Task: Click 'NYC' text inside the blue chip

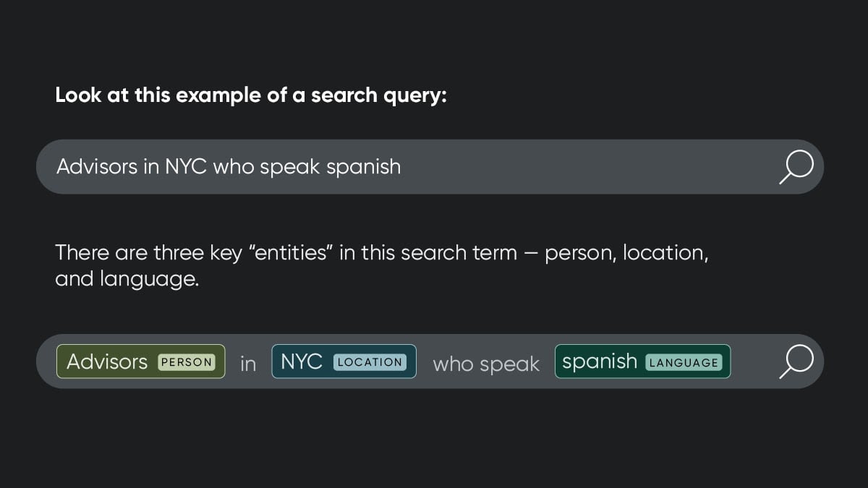Action: click(302, 361)
